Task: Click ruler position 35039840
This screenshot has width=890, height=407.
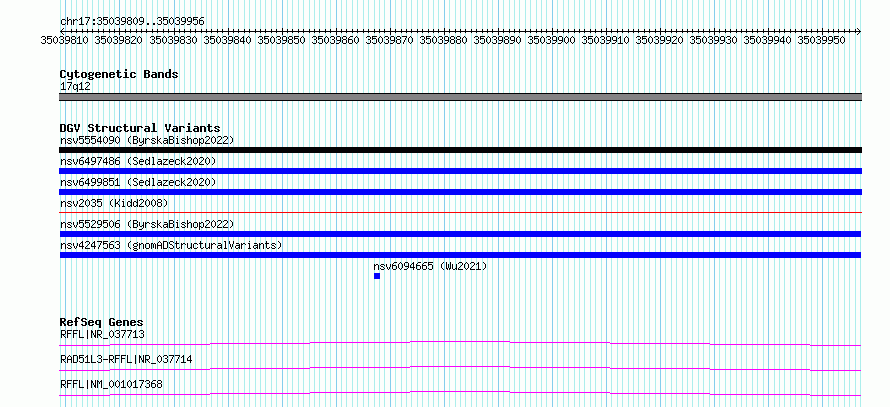Action: tap(228, 40)
